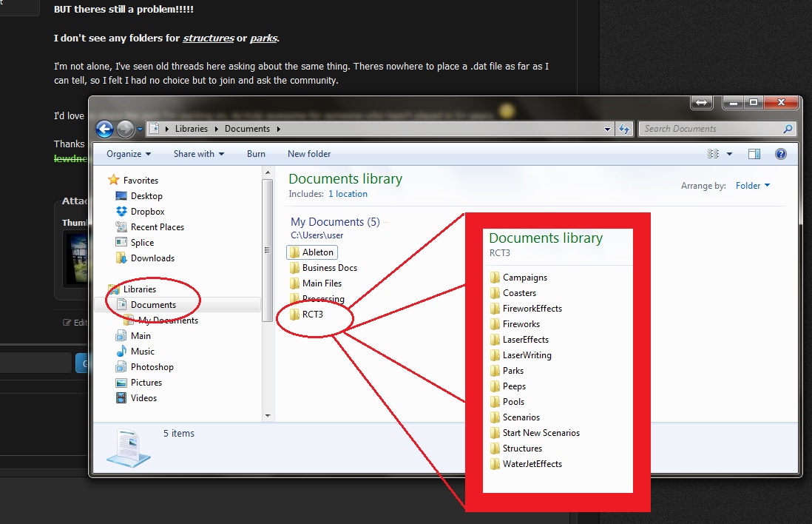812x524 pixels.
Task: Click the Help question mark icon
Action: point(780,154)
